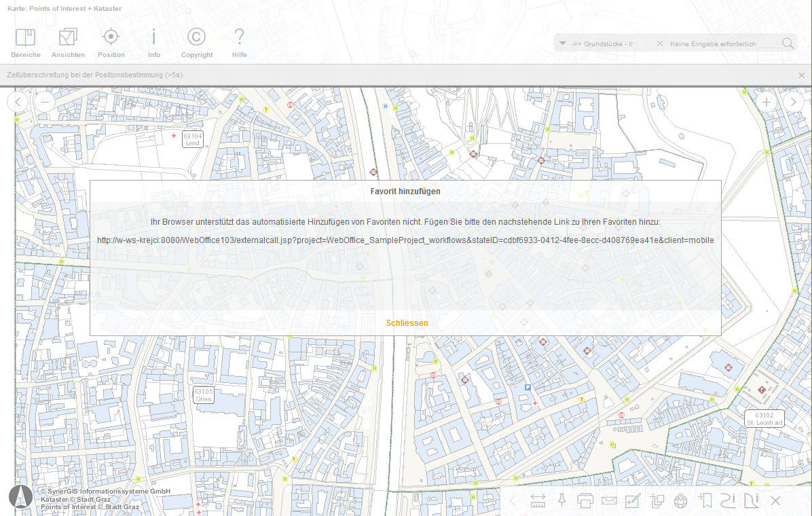Show the Copyright information
Viewport: 812px width, 516px height.
click(x=197, y=42)
